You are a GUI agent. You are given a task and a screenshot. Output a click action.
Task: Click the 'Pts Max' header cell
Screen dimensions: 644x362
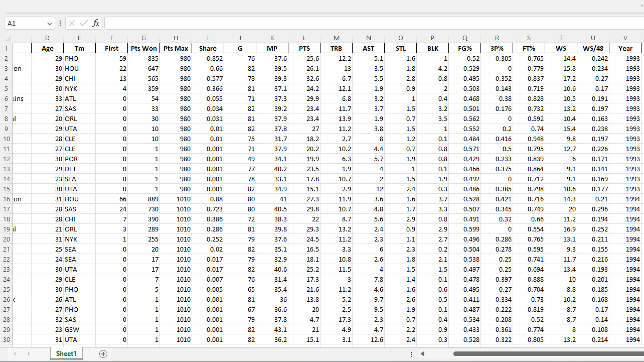(176, 48)
